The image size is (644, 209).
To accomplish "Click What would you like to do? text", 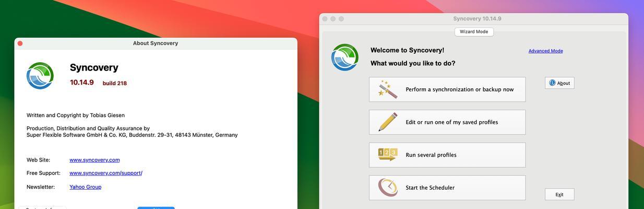I will [x=413, y=63].
